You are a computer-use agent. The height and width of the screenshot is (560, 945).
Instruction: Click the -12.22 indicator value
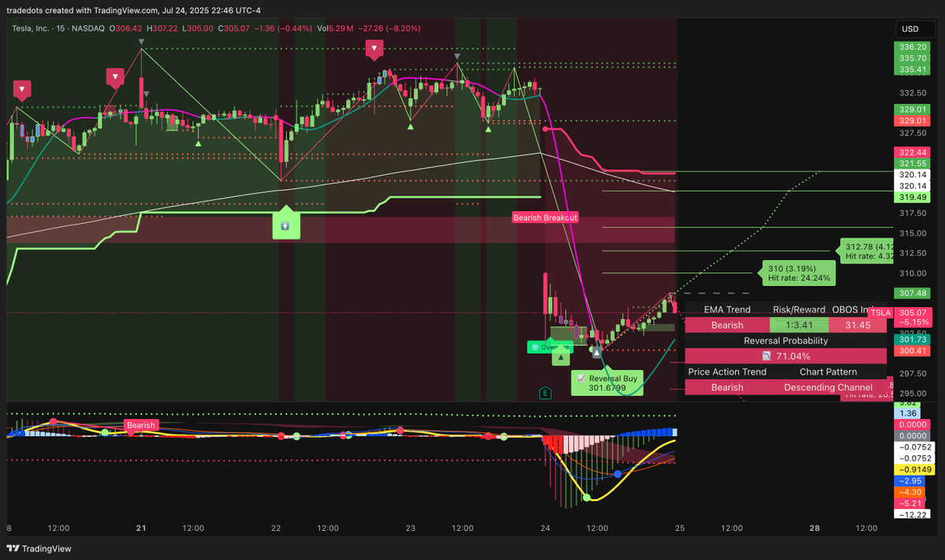(x=913, y=515)
